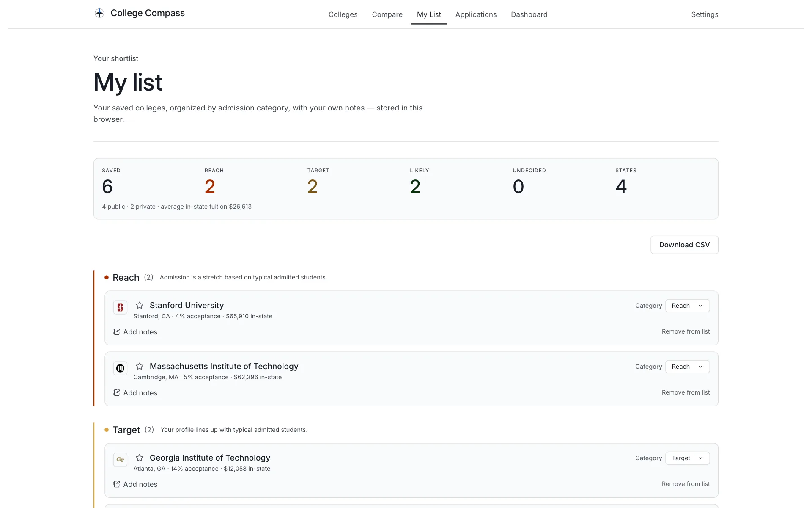Click the Stanford University logo
The width and height of the screenshot is (812, 508).
pos(120,307)
